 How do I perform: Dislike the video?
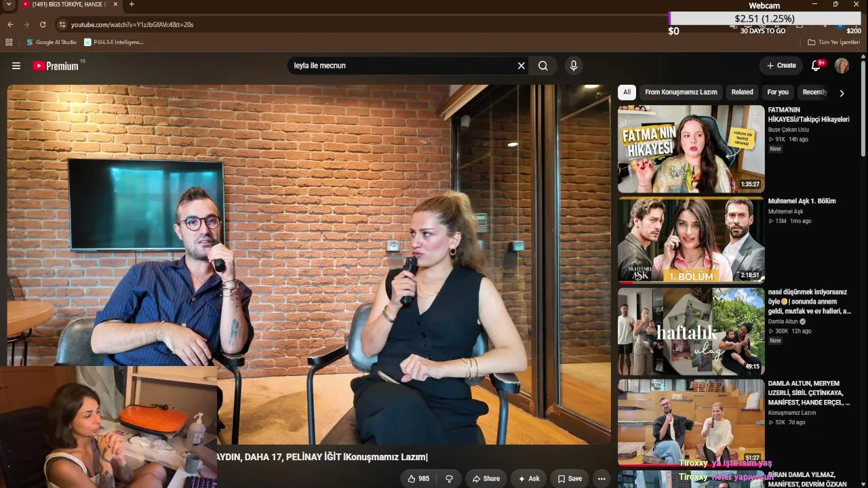point(449,479)
